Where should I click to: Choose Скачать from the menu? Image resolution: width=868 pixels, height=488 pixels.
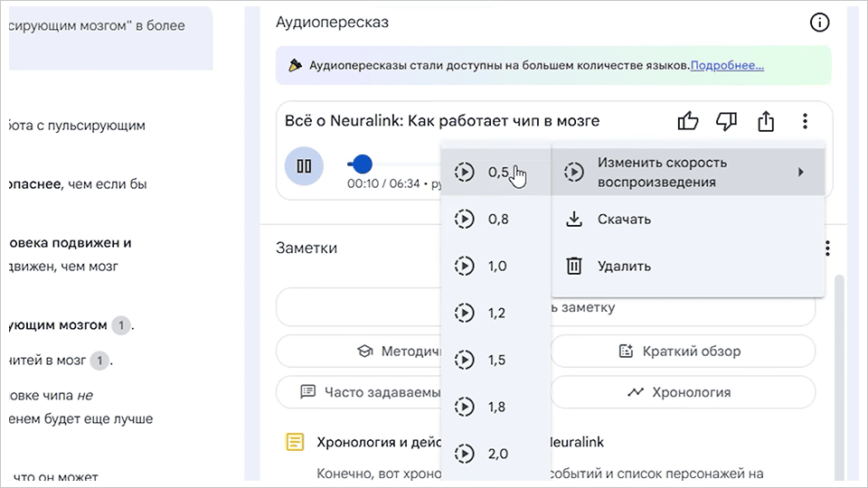[x=688, y=219]
